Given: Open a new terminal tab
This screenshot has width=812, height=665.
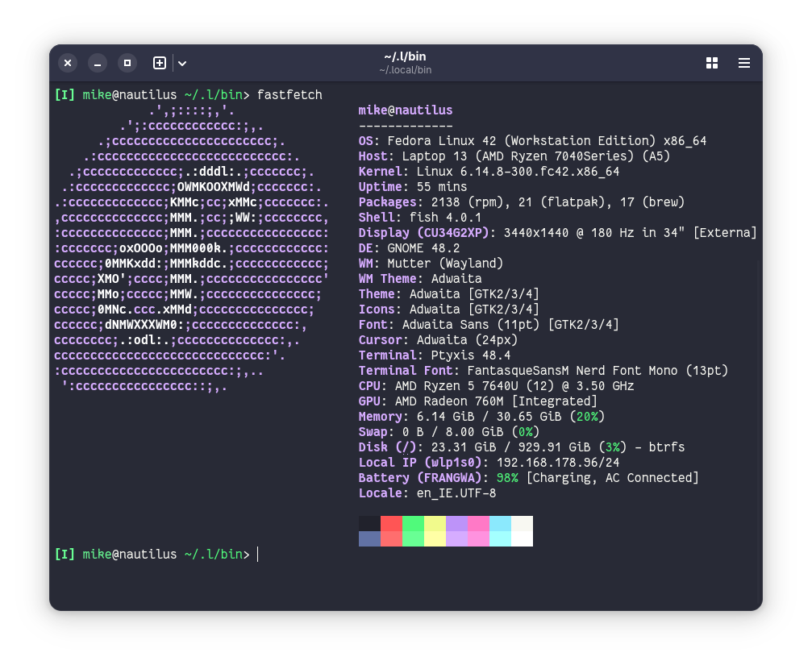Looking at the screenshot, I should click(160, 63).
